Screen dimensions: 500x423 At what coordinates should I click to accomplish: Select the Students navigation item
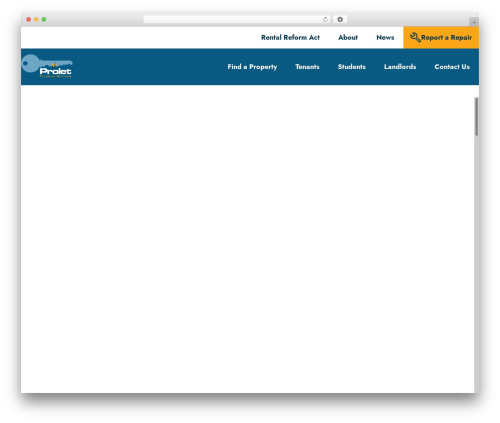point(352,67)
